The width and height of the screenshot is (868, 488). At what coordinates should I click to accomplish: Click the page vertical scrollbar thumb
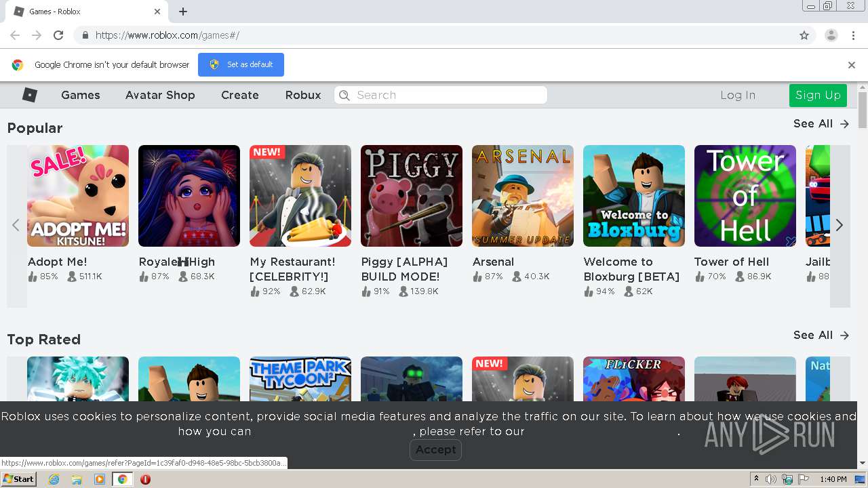pyautogui.click(x=863, y=110)
